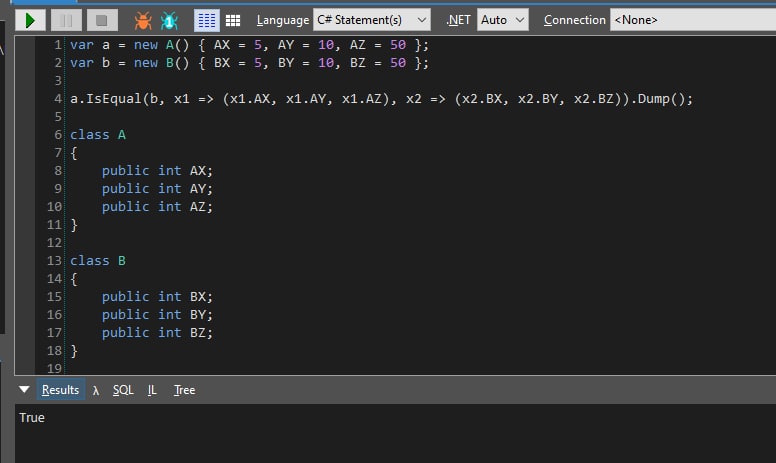
Task: Click 'public int AZ;' in the editor
Action: point(157,206)
